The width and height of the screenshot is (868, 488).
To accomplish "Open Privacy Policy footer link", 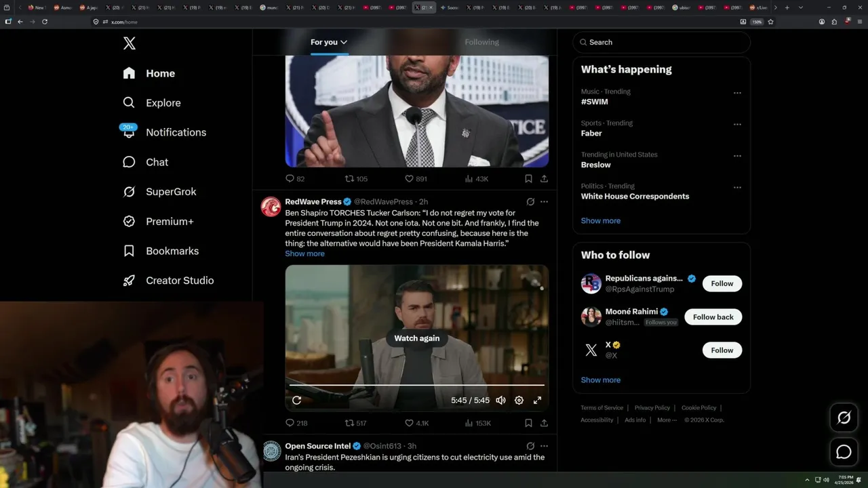I will pos(652,408).
